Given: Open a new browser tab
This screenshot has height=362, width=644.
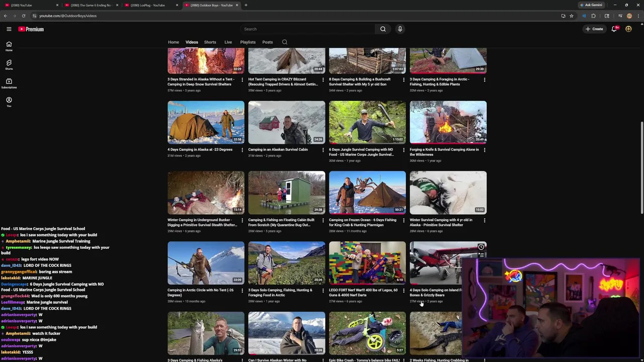Looking at the screenshot, I should (246, 5).
